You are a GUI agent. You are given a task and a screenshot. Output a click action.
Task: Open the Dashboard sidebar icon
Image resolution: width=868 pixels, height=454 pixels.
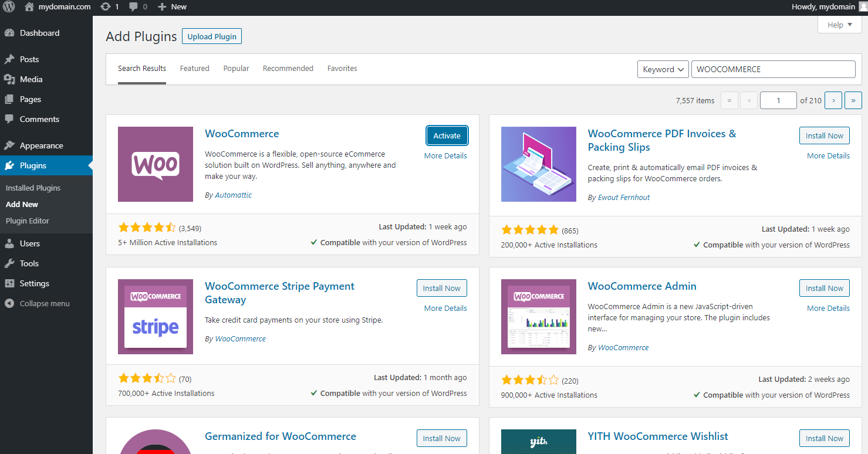click(9, 33)
